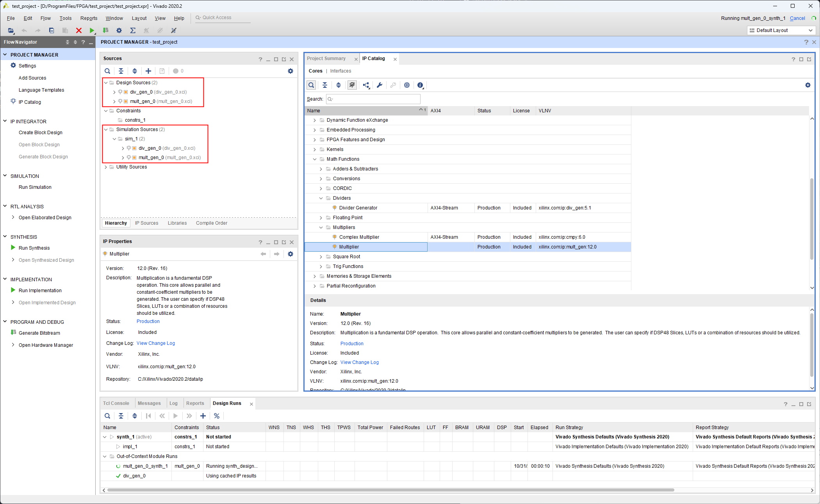This screenshot has height=504, width=820.
Task: Open Sources panel gear settings
Action: click(291, 71)
